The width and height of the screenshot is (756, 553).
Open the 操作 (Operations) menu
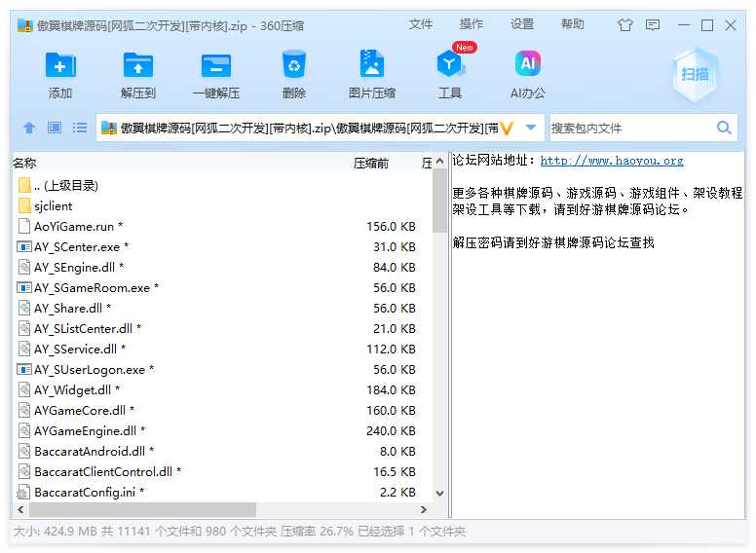(472, 24)
